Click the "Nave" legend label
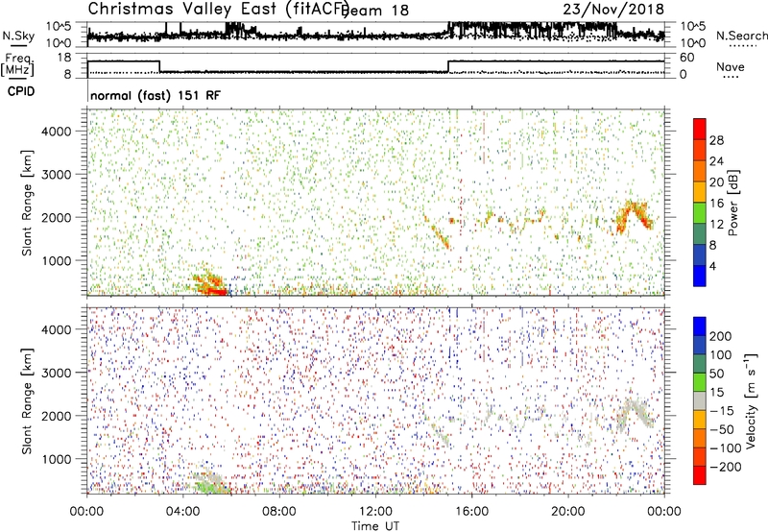This screenshot has height=532, width=768. coord(731,66)
